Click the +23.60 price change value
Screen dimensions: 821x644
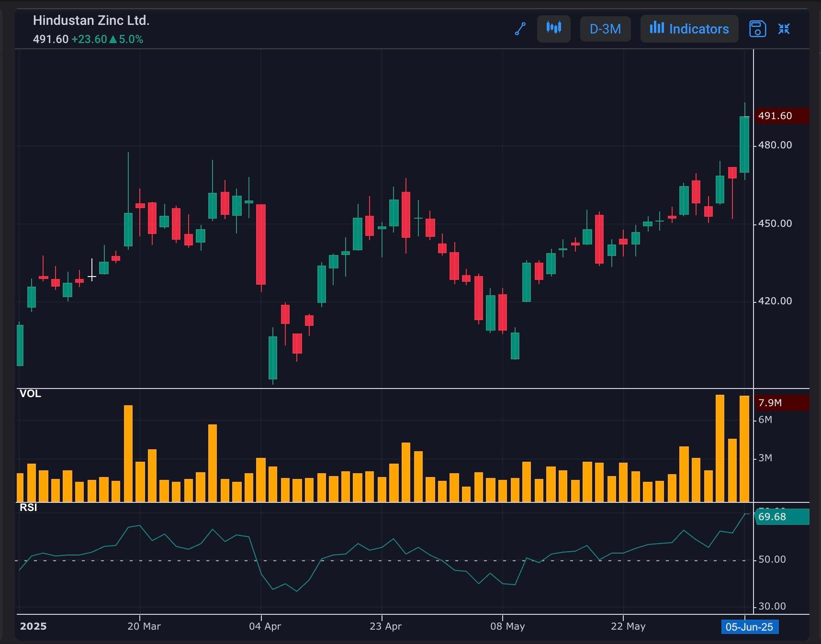[89, 39]
